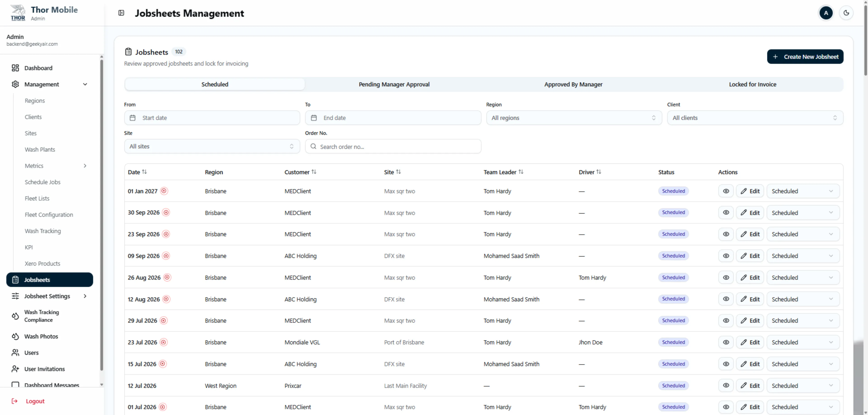
Task: Edit the 01 Jan 2027 jobsheet
Action: (x=750, y=191)
